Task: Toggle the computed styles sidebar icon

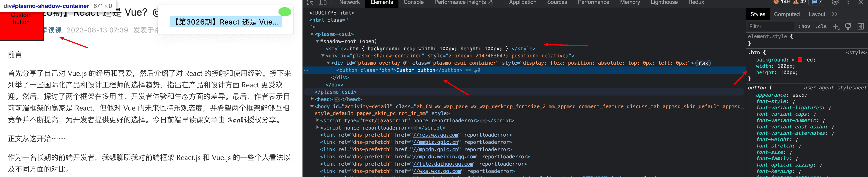Action: pyautogui.click(x=861, y=27)
